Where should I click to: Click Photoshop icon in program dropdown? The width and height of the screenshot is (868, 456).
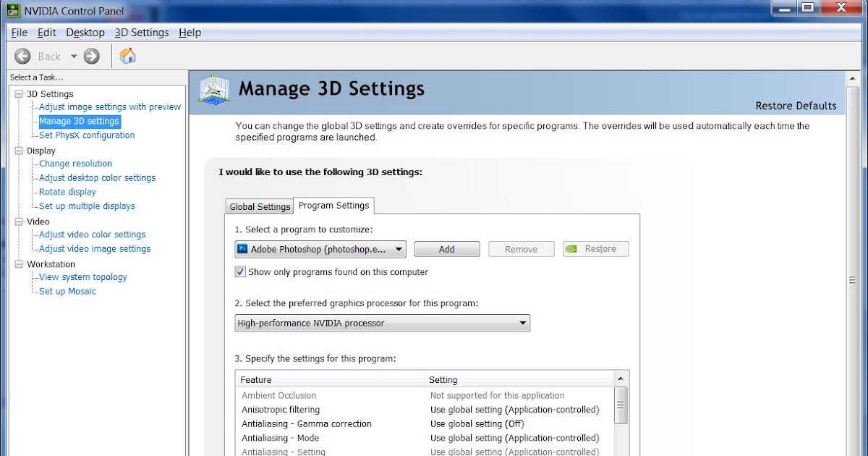pos(242,249)
